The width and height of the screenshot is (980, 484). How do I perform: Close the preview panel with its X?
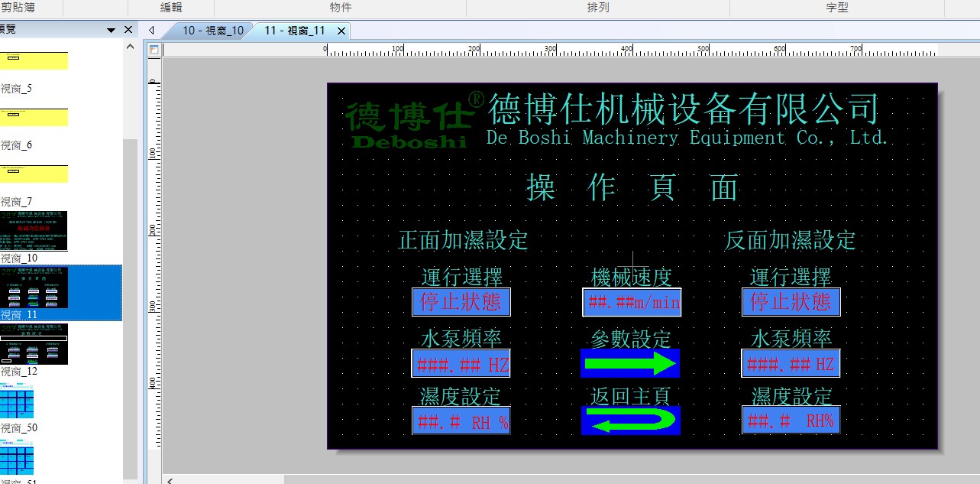128,30
